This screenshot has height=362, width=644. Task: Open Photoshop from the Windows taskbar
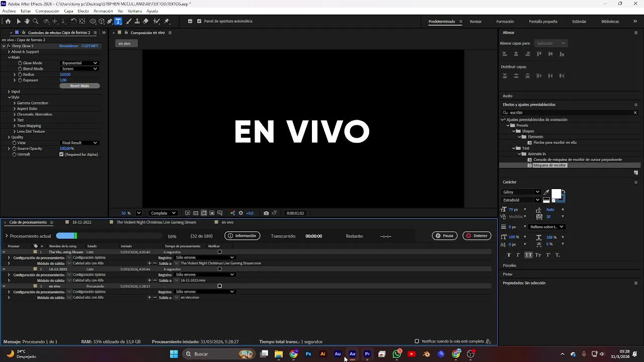[308, 354]
